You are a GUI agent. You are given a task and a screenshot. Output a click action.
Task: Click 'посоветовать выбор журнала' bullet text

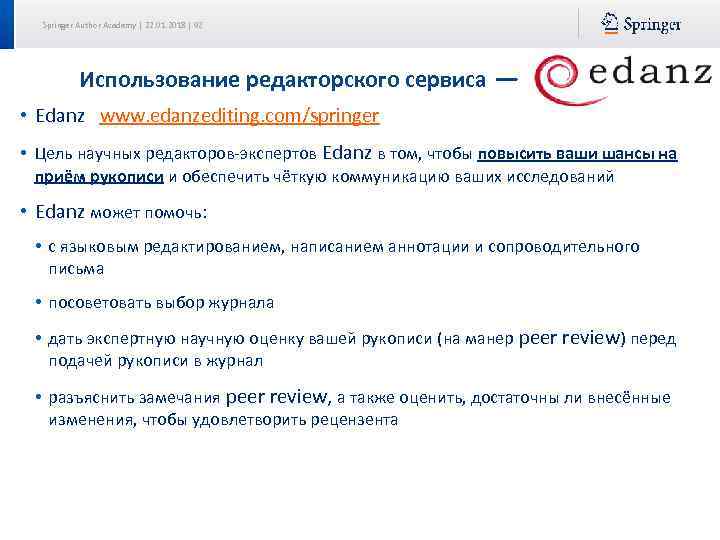click(161, 303)
